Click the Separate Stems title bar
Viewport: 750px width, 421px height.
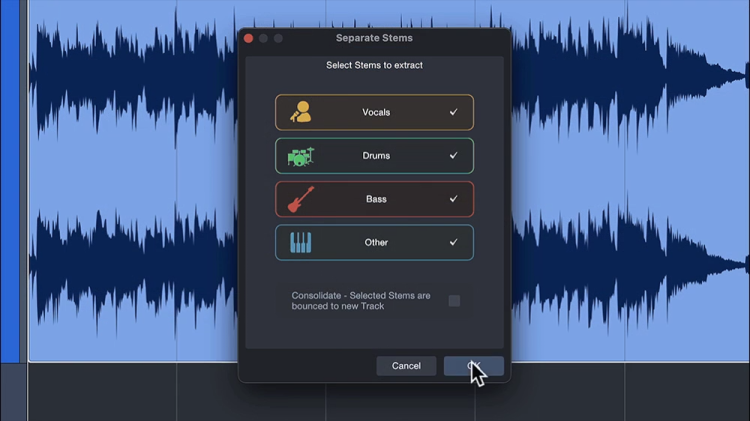pos(374,38)
